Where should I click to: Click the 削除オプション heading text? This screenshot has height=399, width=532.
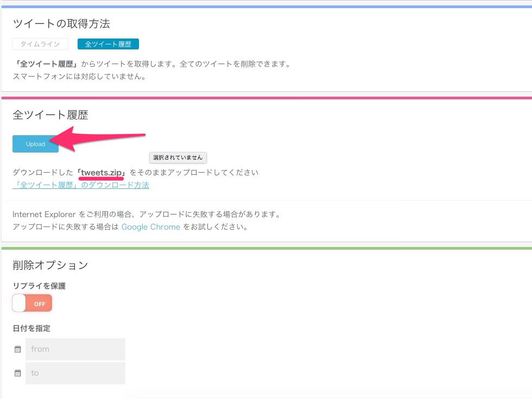click(x=50, y=265)
